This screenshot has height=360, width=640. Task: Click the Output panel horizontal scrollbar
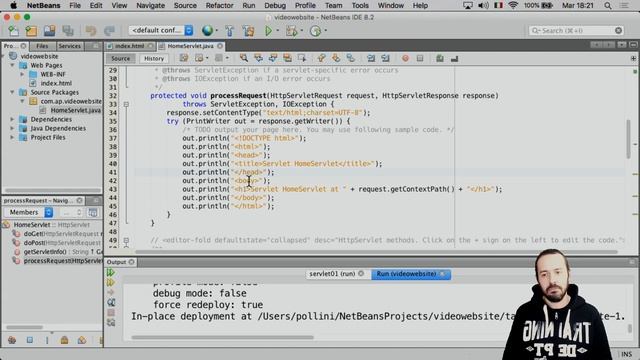tap(222, 338)
